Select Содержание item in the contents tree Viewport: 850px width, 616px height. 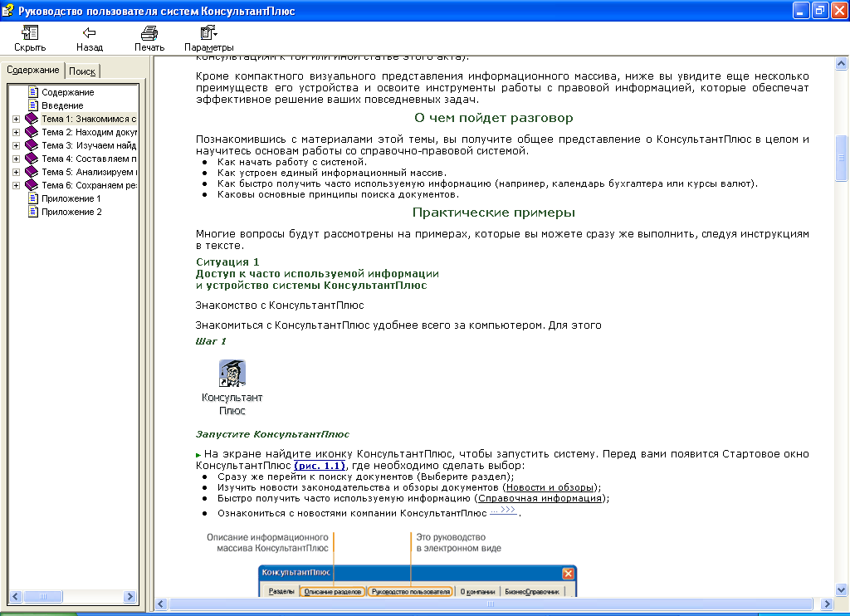coord(68,92)
